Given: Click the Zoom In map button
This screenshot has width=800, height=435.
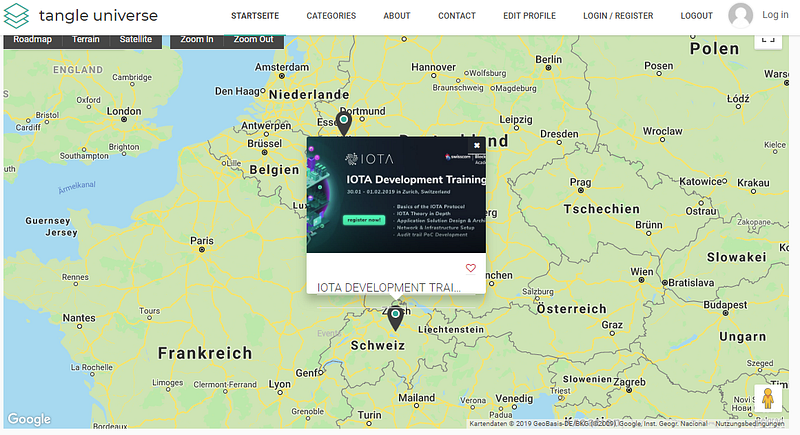Looking at the screenshot, I should point(196,40).
